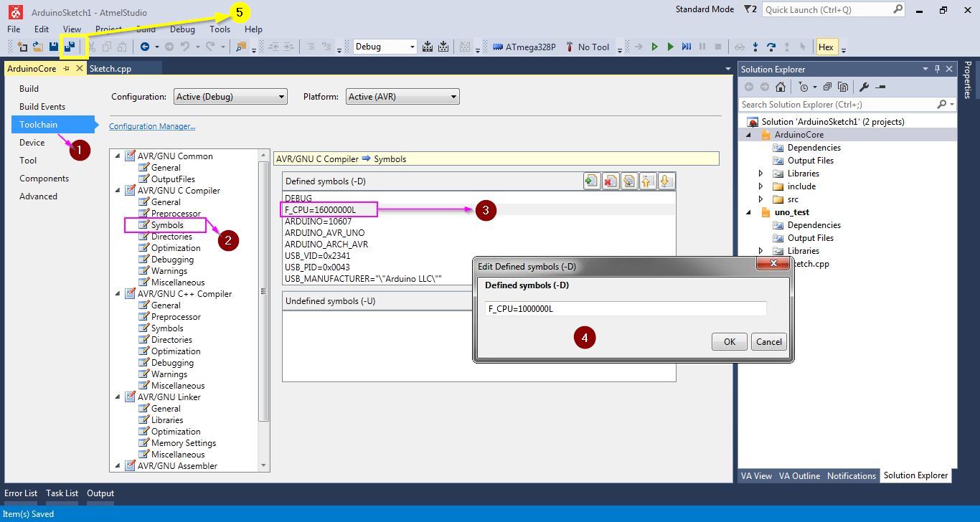This screenshot has width=980, height=522.
Task: Click the Save toolbar icon
Action: click(54, 47)
